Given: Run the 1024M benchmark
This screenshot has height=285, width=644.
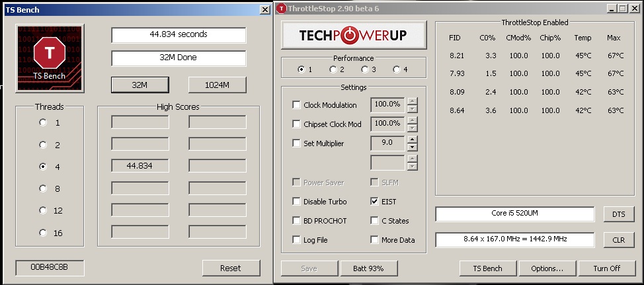Looking at the screenshot, I should point(218,85).
